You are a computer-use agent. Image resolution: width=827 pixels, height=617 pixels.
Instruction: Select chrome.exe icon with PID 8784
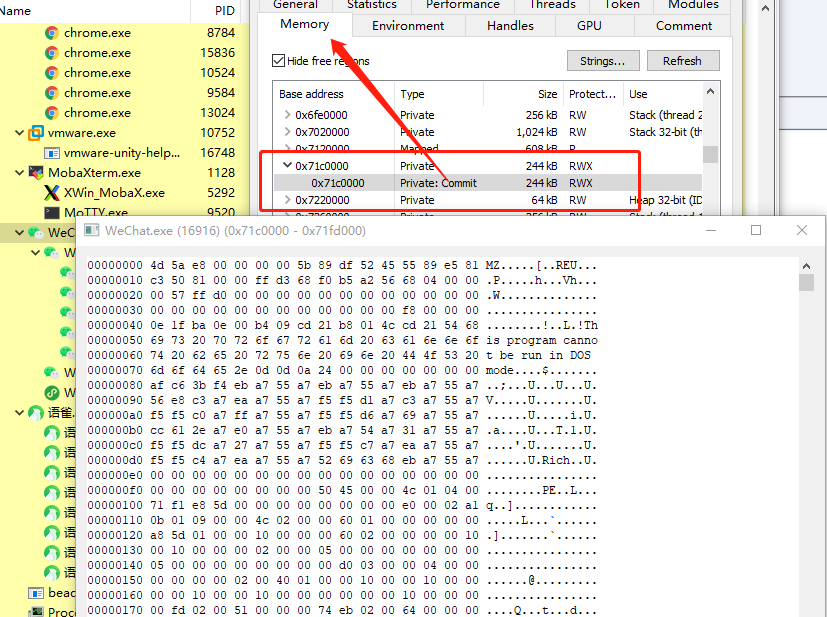[52, 33]
